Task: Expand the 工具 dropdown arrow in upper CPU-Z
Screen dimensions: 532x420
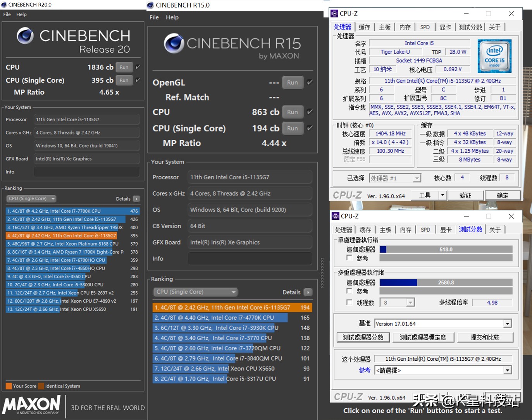Action: pyautogui.click(x=442, y=195)
